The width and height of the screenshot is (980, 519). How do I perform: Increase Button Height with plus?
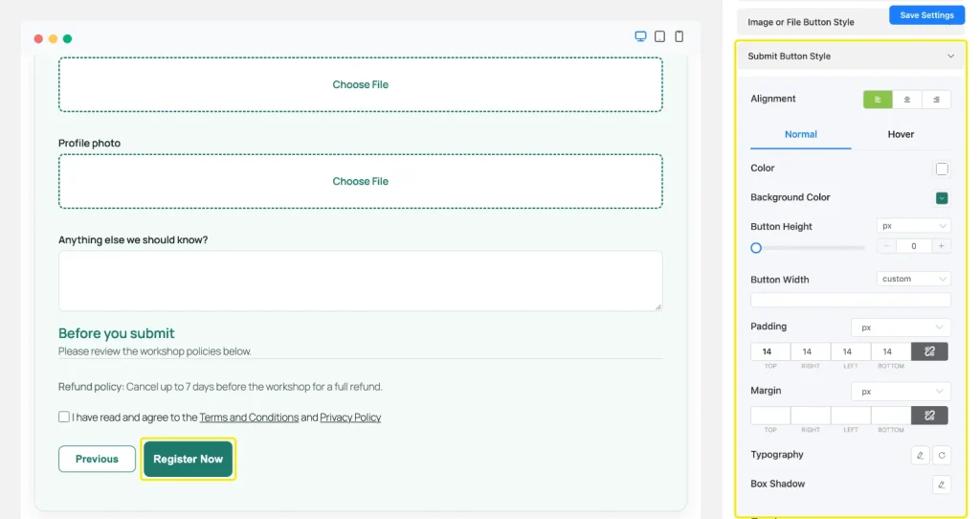click(x=942, y=246)
